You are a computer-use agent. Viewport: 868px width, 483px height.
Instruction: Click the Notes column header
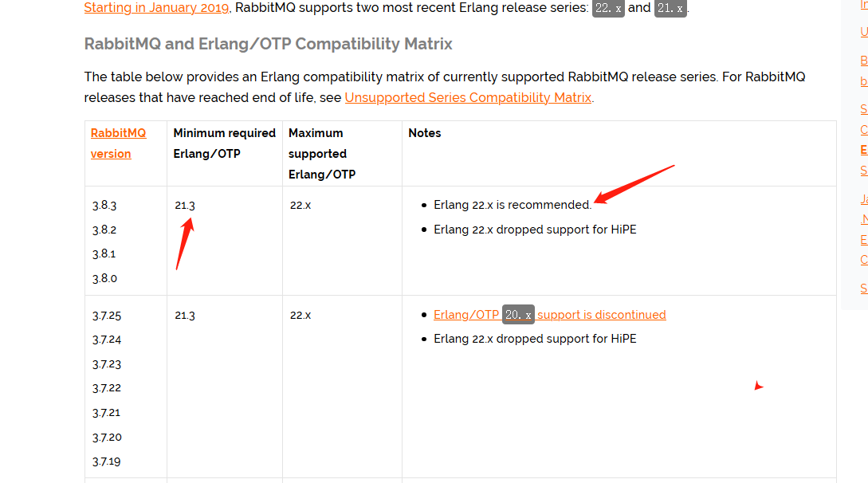[425, 133]
